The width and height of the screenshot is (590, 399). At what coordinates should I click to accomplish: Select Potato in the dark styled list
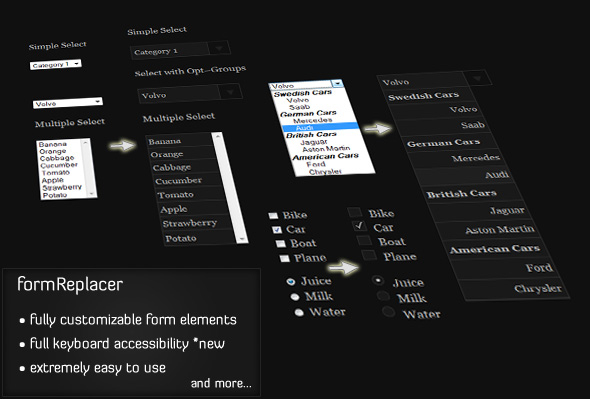coord(199,238)
